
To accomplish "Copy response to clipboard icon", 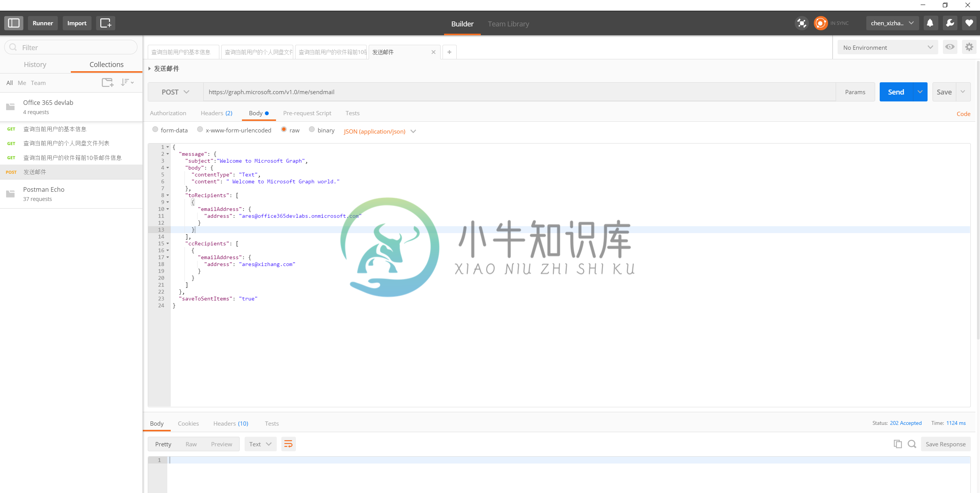I will pyautogui.click(x=898, y=444).
